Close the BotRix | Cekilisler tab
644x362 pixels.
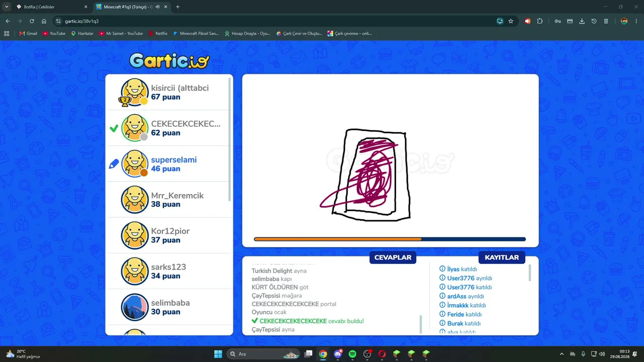[x=86, y=7]
